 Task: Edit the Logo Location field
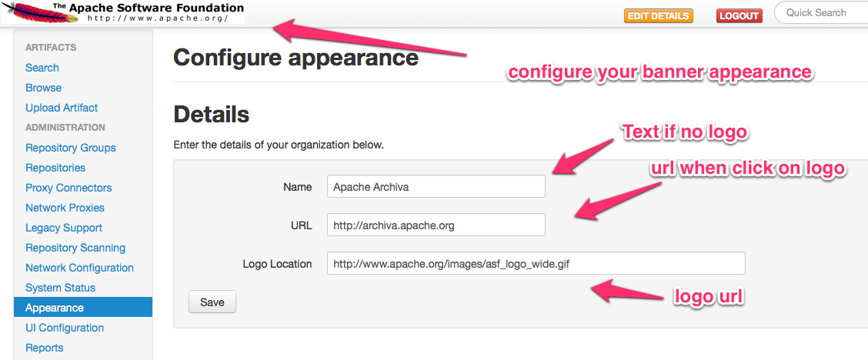pyautogui.click(x=536, y=264)
